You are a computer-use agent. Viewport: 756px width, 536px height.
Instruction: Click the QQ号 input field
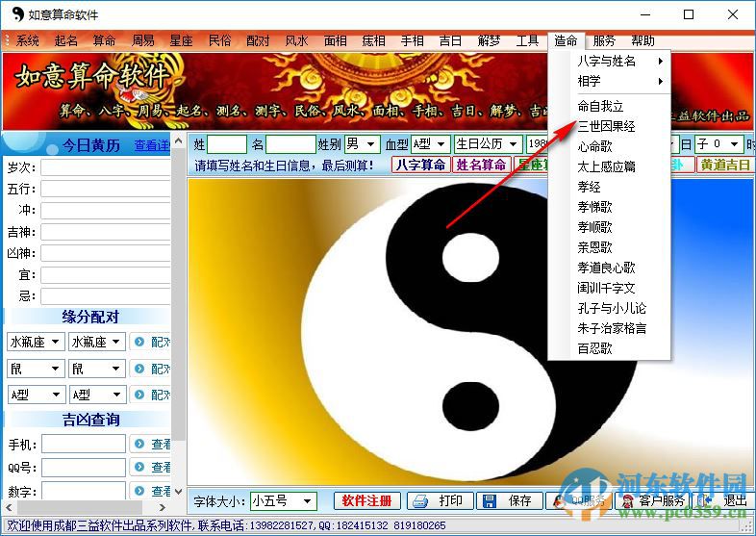tap(84, 468)
